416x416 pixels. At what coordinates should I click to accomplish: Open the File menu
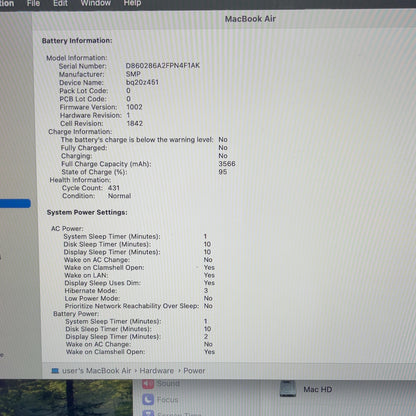click(x=33, y=3)
